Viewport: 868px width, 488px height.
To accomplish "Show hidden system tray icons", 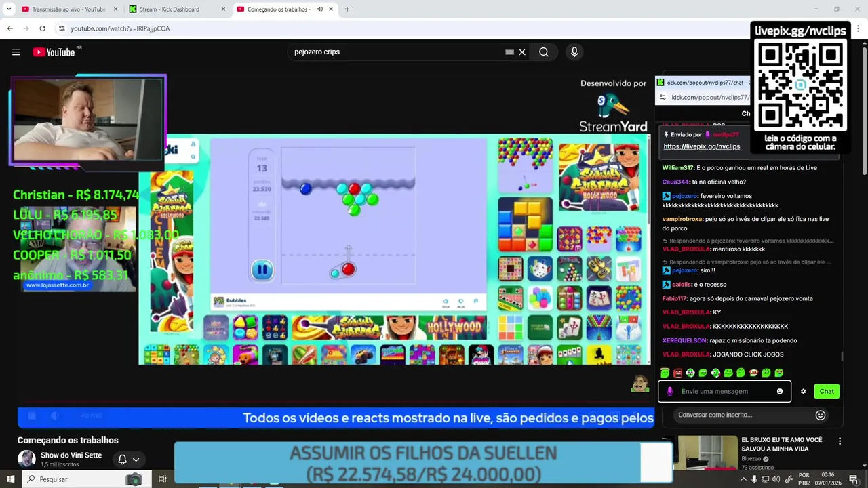I will click(x=743, y=479).
